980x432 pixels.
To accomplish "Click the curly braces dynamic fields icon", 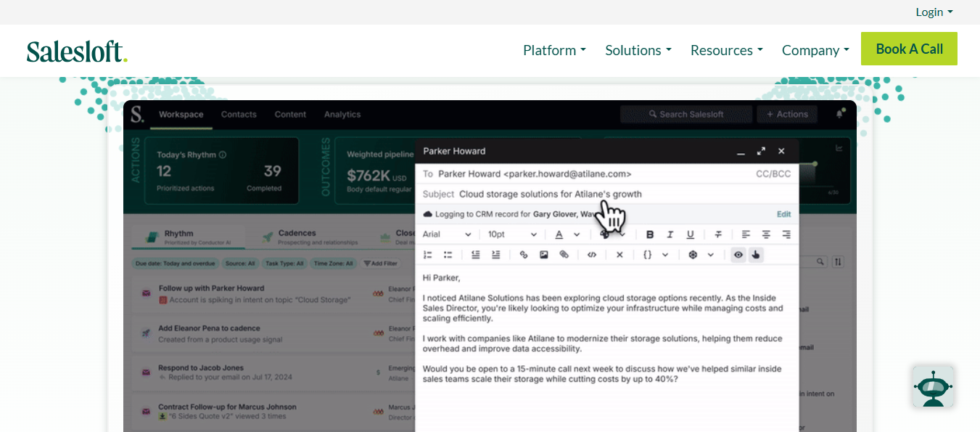I will point(647,255).
